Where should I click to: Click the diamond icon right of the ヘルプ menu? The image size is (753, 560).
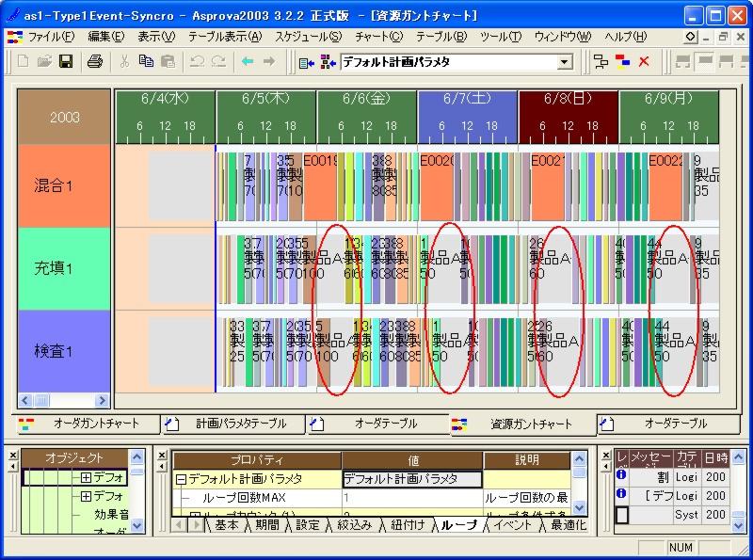(x=690, y=37)
